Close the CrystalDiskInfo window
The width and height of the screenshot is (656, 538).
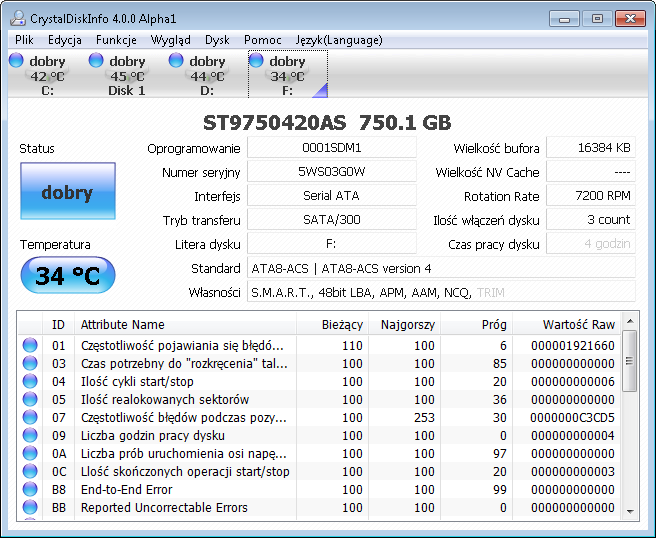[630, 19]
